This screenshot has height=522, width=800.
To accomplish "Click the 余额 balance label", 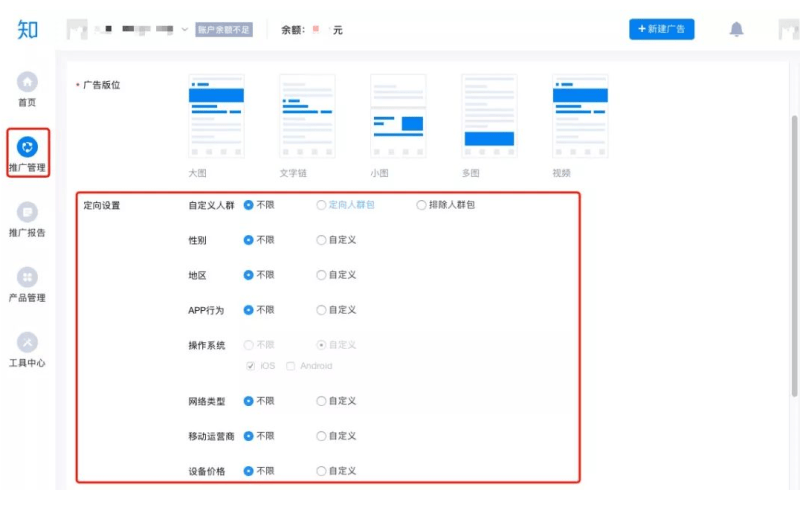I will 293,30.
